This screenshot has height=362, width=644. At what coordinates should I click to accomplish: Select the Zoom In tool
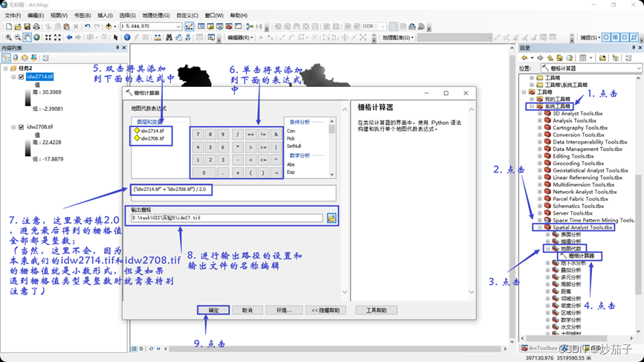click(8, 37)
